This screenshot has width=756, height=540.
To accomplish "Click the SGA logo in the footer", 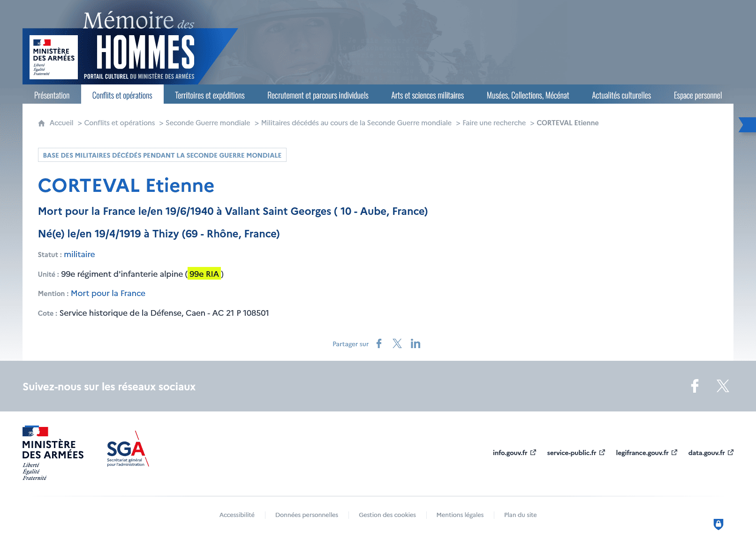I will (128, 449).
